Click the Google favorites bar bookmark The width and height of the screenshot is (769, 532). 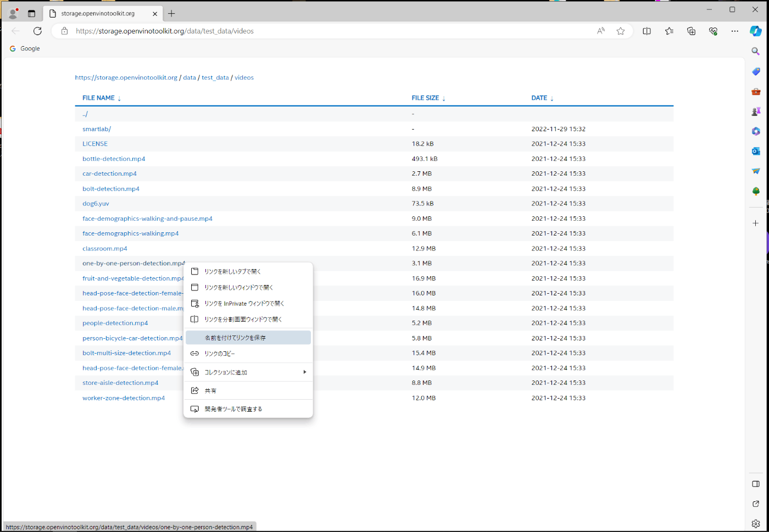tap(25, 48)
